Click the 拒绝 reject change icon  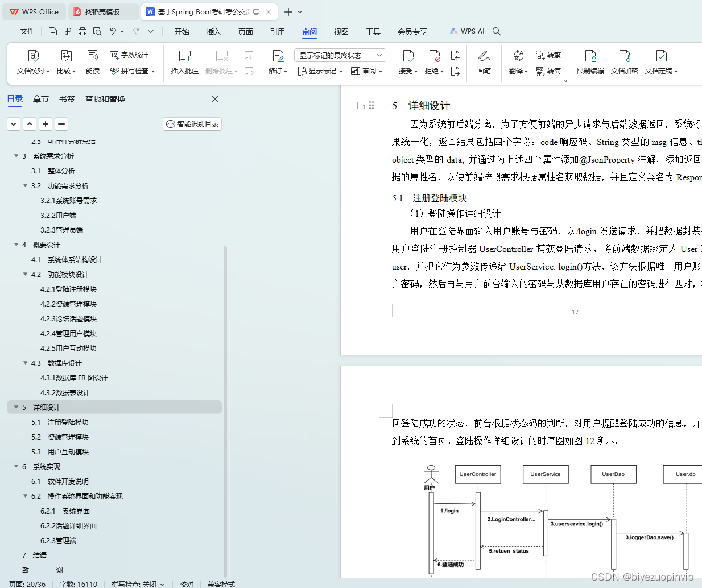click(435, 56)
